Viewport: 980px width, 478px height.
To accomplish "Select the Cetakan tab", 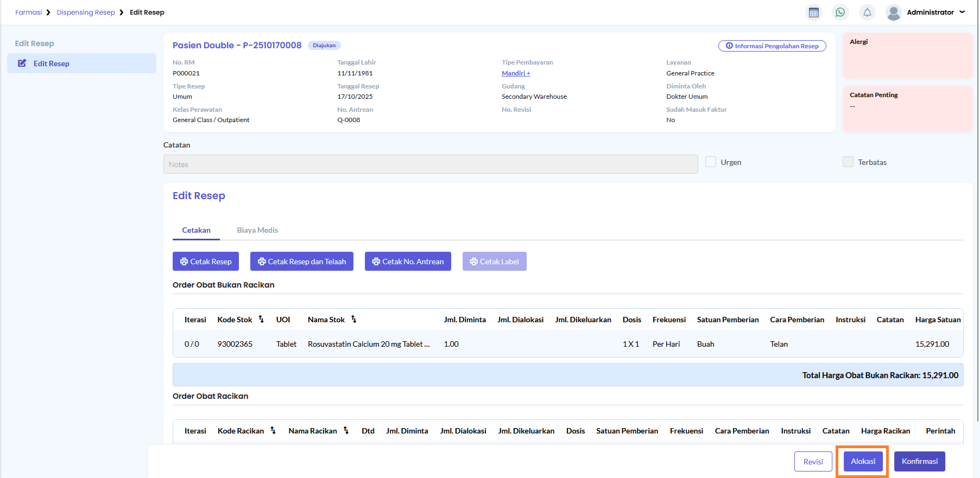I will coord(196,230).
